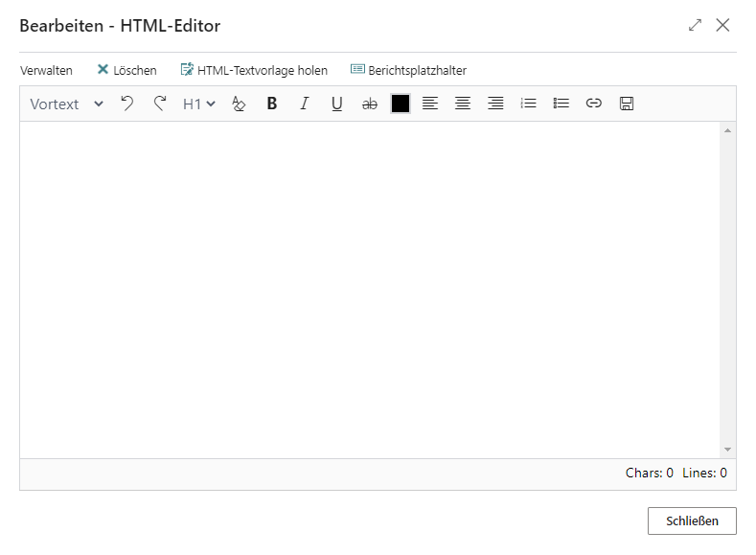756x555 pixels.
Task: Center align the text
Action: tap(463, 104)
